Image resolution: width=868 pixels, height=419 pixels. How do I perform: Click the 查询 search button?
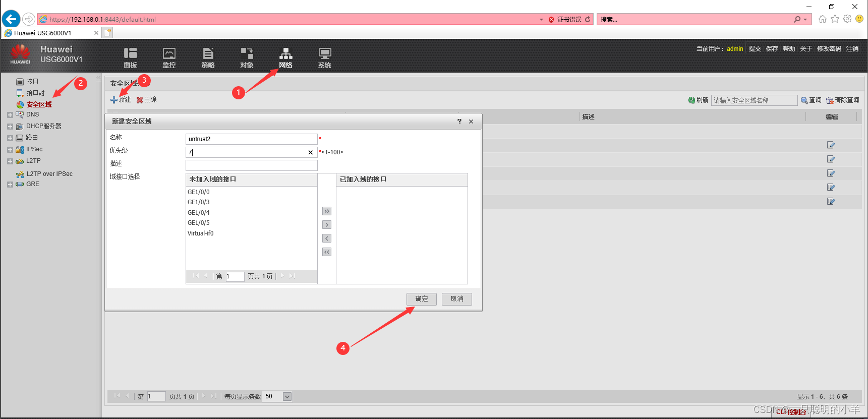click(811, 100)
